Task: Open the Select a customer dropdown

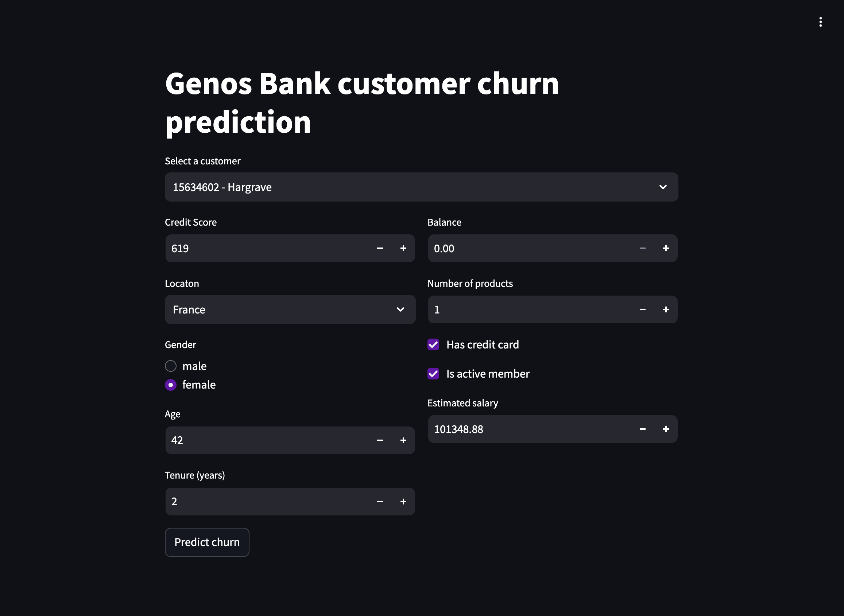Action: coord(421,187)
